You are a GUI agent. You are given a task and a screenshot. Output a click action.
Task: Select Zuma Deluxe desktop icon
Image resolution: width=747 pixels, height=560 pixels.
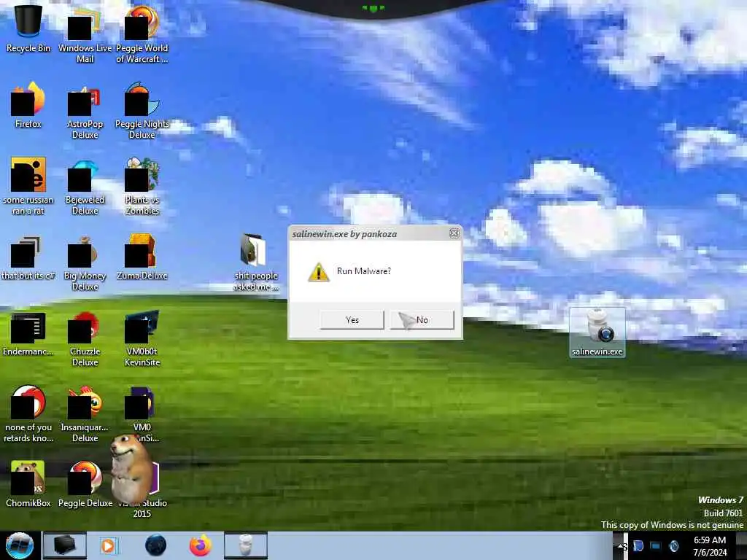coord(142,257)
